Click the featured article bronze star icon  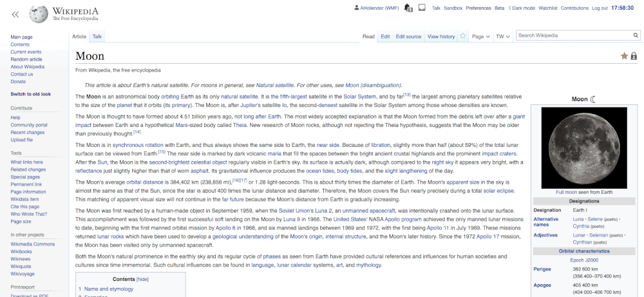click(x=624, y=56)
